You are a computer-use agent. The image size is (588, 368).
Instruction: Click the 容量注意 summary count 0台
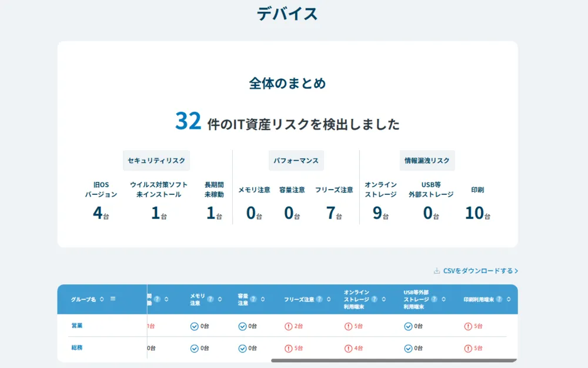click(292, 213)
